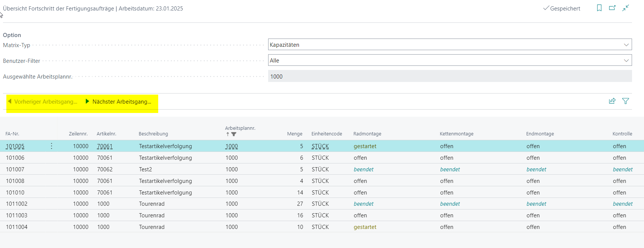Click Vorheriger Arbeitsgang button
The height and width of the screenshot is (248, 644).
[x=43, y=102]
